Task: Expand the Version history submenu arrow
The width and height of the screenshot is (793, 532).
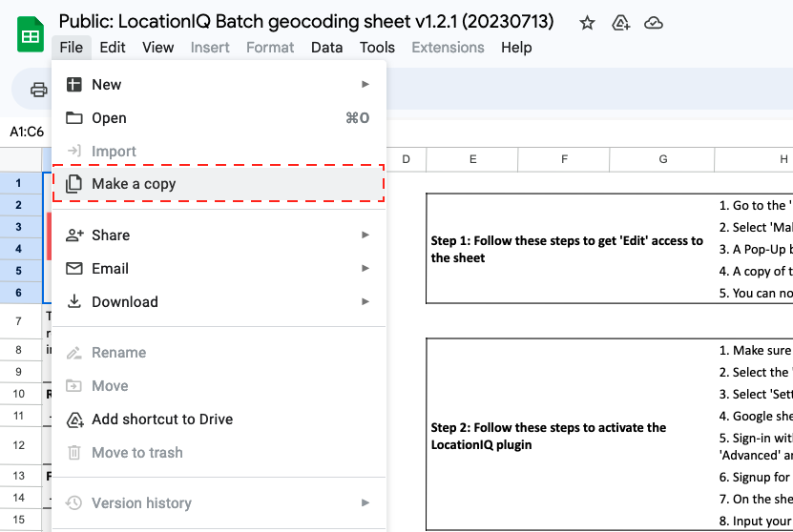Action: coord(365,502)
